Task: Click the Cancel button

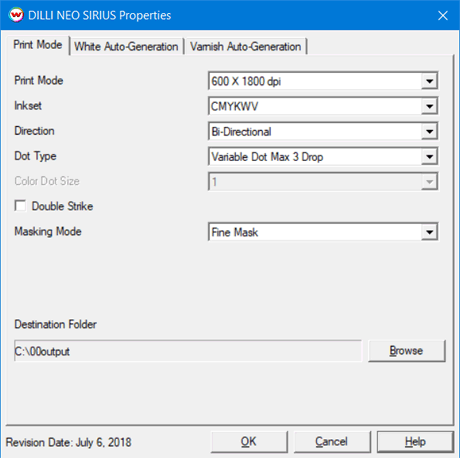Action: 332,442
